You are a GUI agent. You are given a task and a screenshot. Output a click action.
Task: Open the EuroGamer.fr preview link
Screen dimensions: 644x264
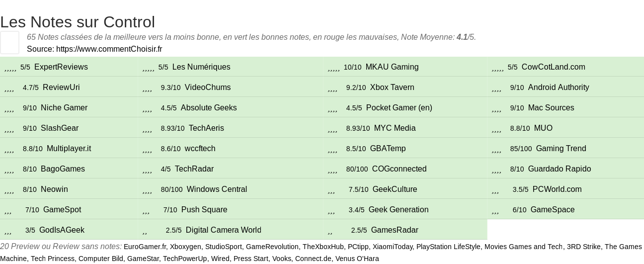[x=145, y=247]
